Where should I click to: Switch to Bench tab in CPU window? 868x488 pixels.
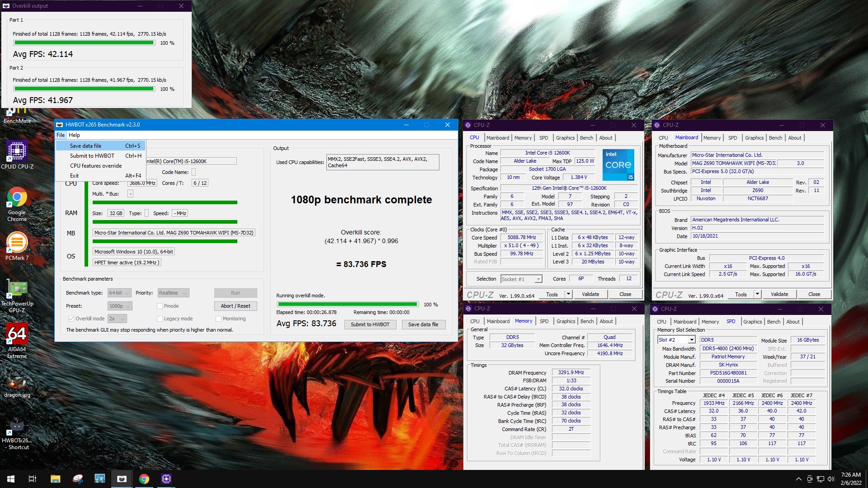586,138
